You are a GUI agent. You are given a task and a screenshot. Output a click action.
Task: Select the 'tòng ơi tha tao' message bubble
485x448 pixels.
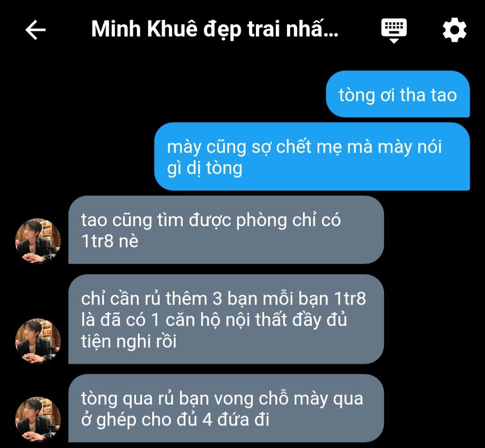tap(398, 94)
